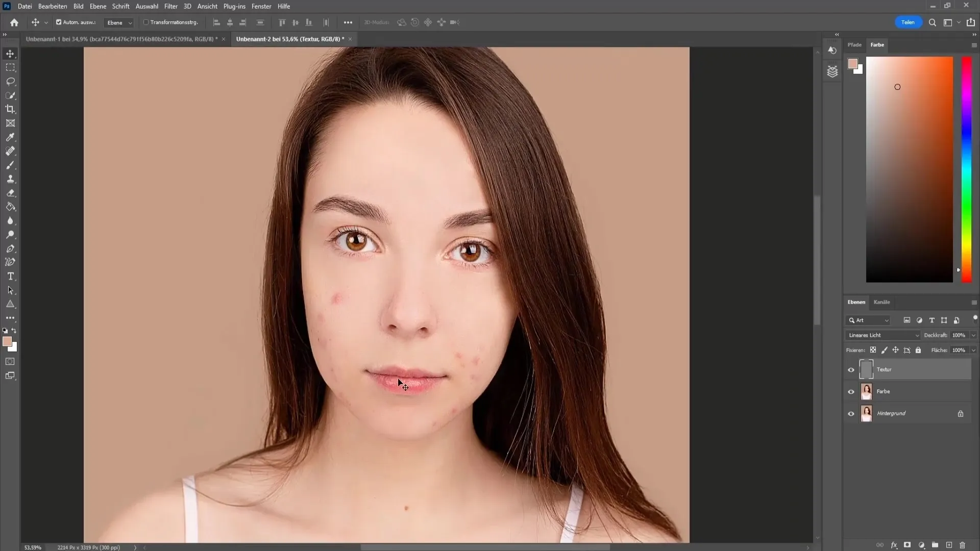Open the Lineares Licht blend mode dropdown

(x=883, y=335)
